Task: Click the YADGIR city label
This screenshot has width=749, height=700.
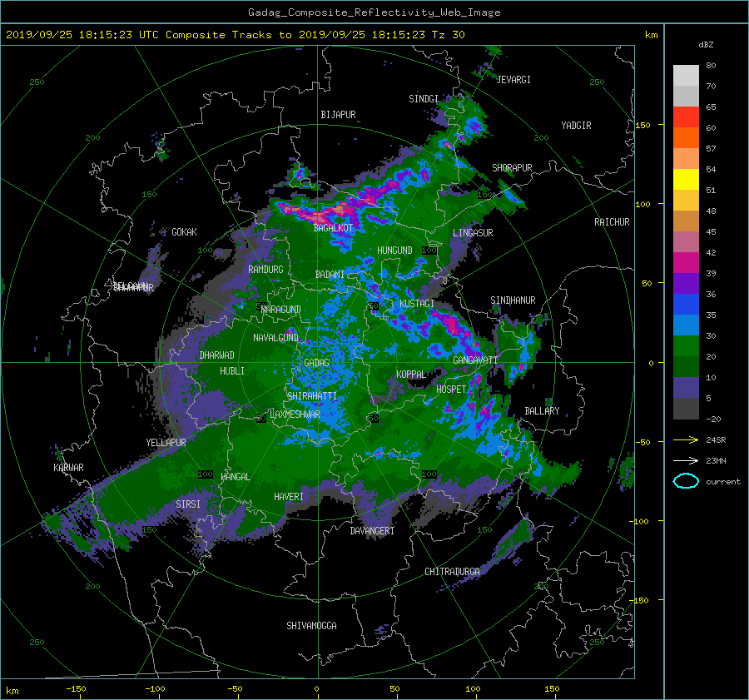Action: tap(576, 126)
